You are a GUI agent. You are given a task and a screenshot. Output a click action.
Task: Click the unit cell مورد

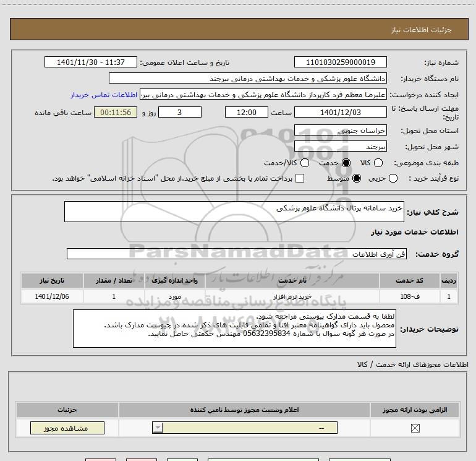174,296
